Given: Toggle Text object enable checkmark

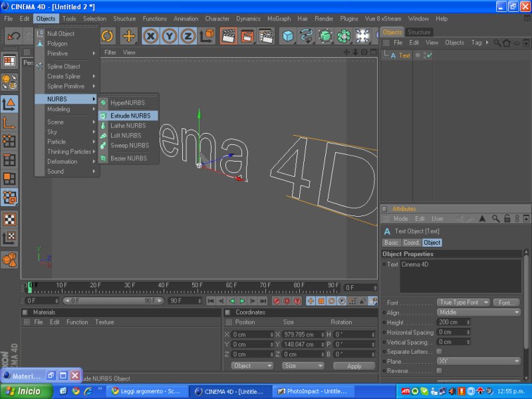Looking at the screenshot, I should click(x=430, y=55).
